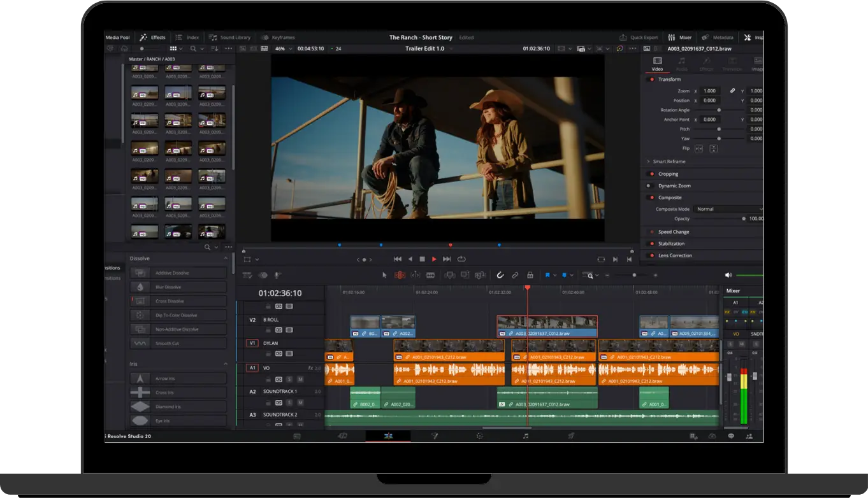
Task: Select the Cross Dissolve transition
Action: click(x=178, y=301)
